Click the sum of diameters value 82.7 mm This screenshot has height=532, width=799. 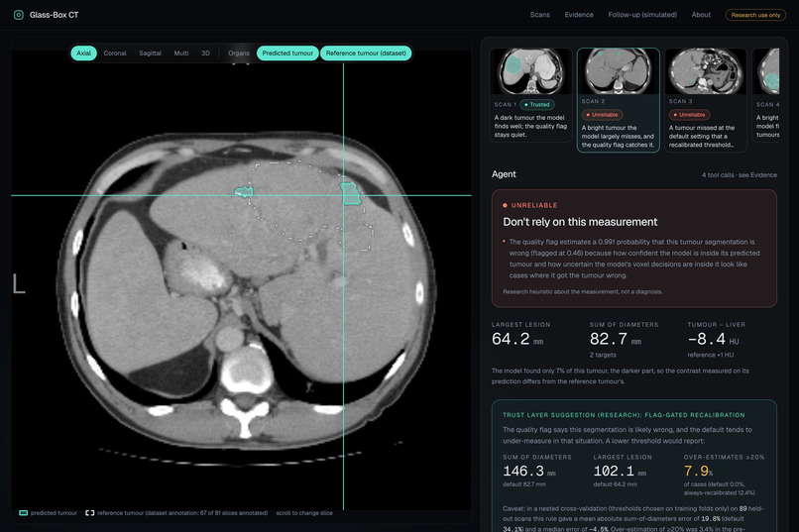(615, 339)
